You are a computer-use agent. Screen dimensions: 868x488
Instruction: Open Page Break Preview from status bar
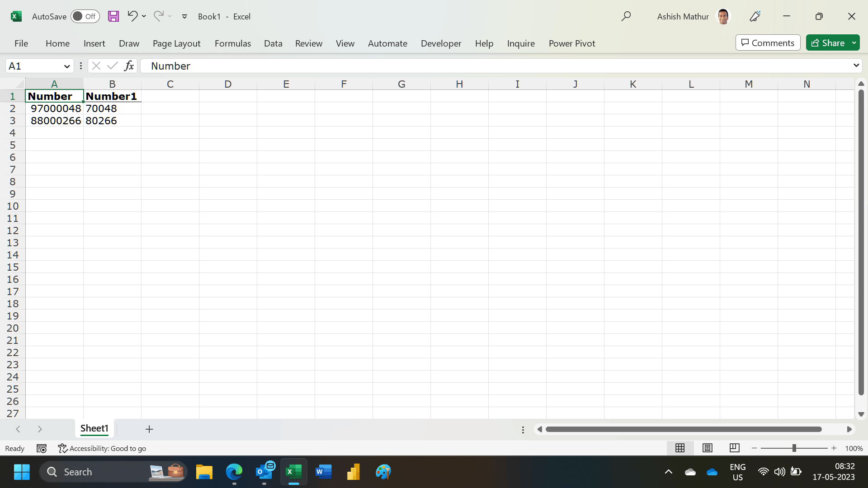734,448
